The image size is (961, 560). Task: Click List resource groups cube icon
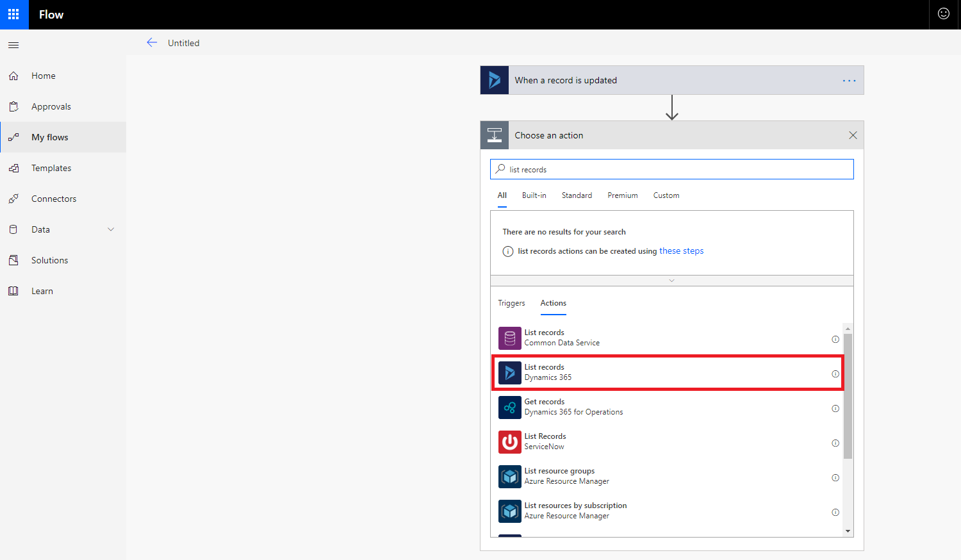point(510,477)
